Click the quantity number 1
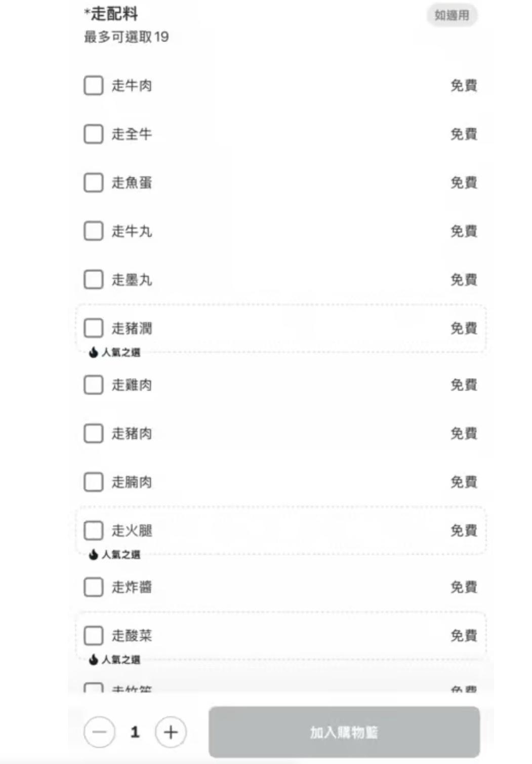This screenshot has height=764, width=532. [x=135, y=732]
